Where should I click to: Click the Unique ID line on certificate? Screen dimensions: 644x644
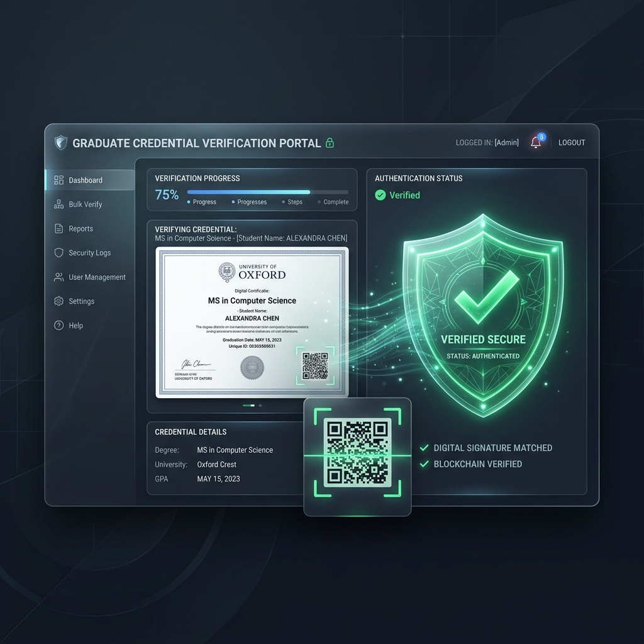point(252,347)
